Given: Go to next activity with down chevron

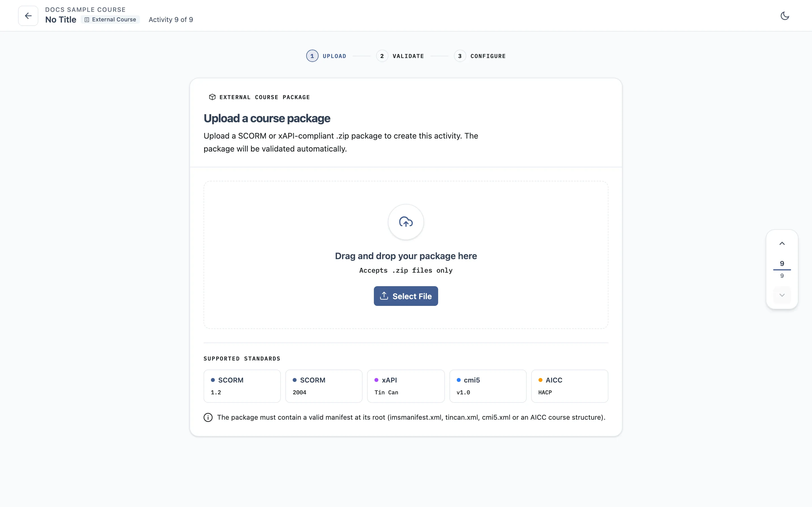Looking at the screenshot, I should (782, 295).
